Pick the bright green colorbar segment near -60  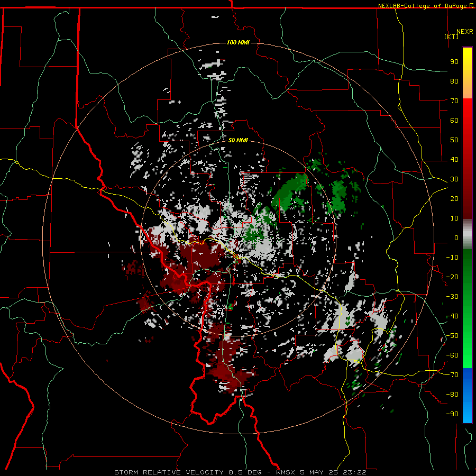click(x=467, y=356)
